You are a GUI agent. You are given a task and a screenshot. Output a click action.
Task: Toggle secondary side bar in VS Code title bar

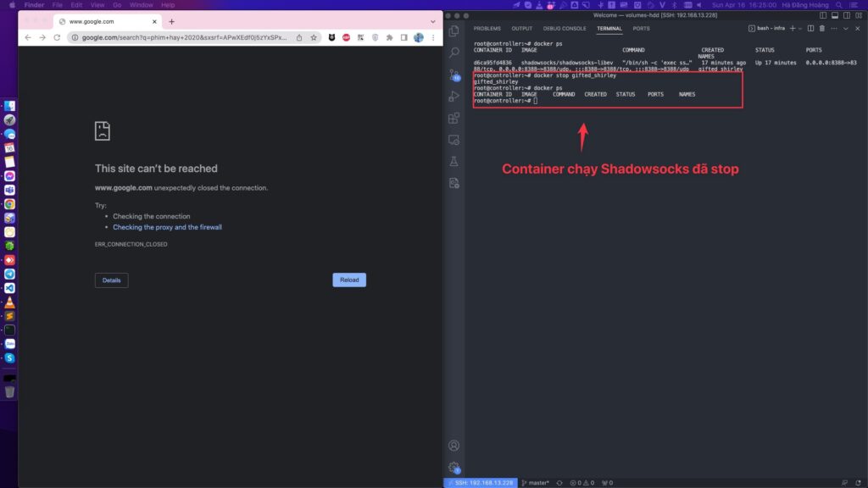coord(847,15)
